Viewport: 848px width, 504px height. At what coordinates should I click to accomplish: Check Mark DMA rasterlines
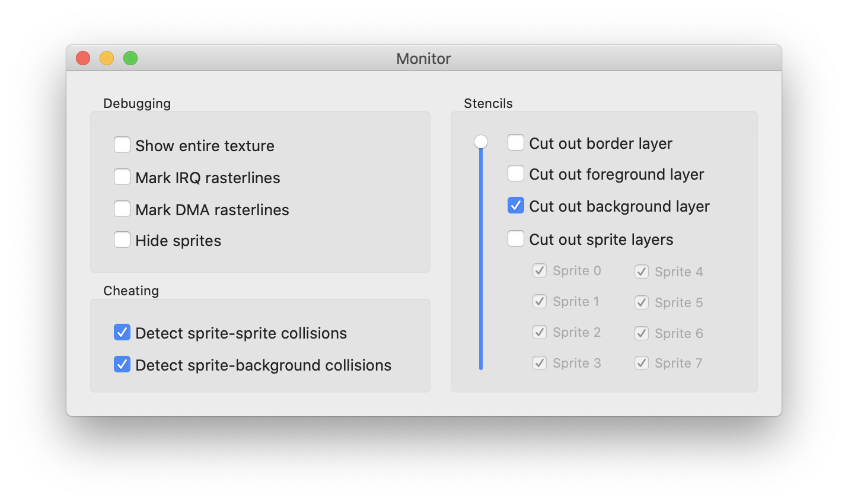[x=122, y=209]
